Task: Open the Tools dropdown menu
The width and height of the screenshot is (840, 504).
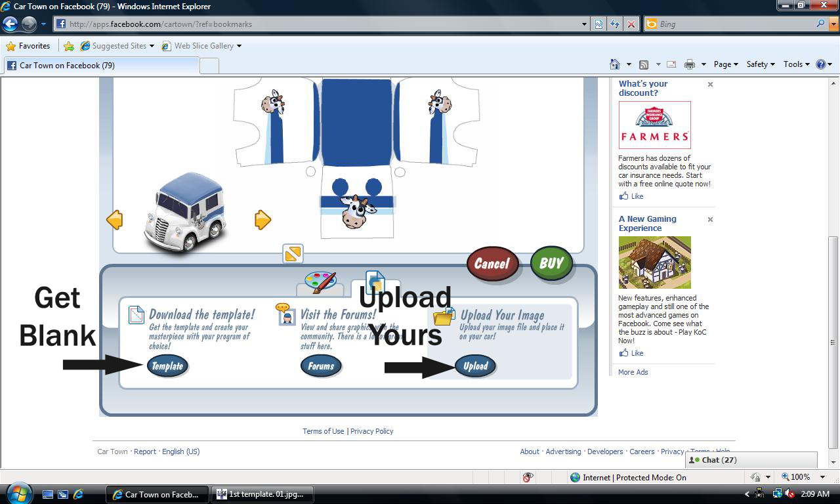Action: point(796,64)
